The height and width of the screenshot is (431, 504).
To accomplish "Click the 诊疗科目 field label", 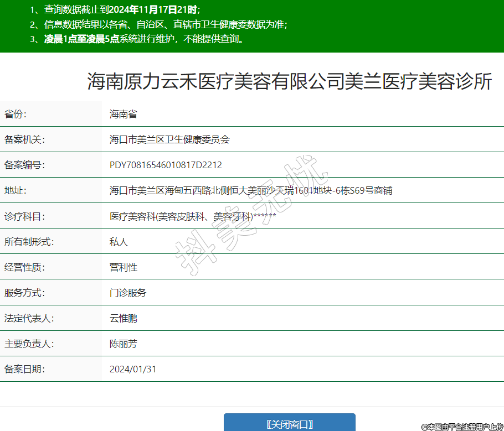I will 24,216.
